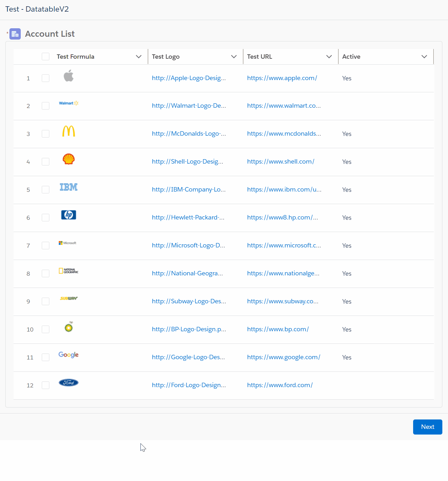This screenshot has height=481, width=448.
Task: Select the row 5 IBM checkbox
Action: (46, 190)
